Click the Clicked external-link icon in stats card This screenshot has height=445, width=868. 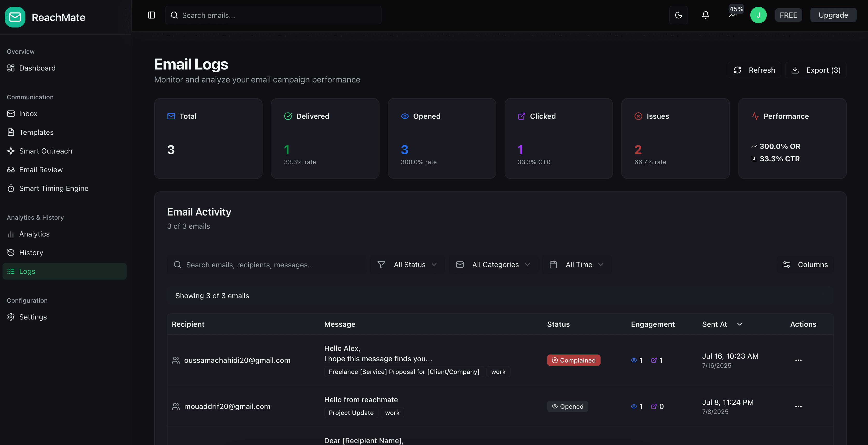point(521,116)
